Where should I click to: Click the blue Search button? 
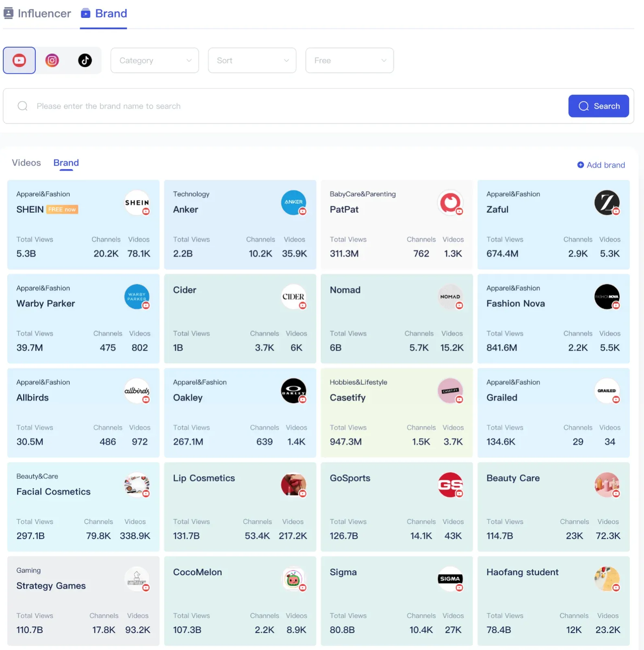click(x=598, y=106)
